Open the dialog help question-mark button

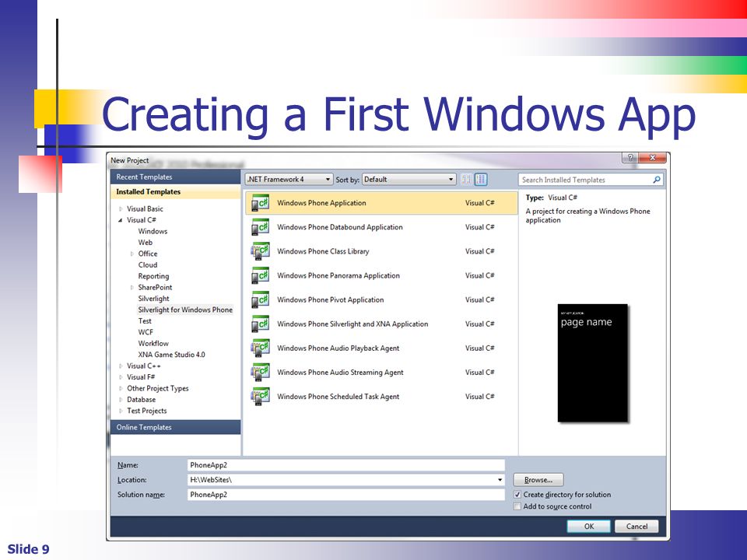(630, 158)
